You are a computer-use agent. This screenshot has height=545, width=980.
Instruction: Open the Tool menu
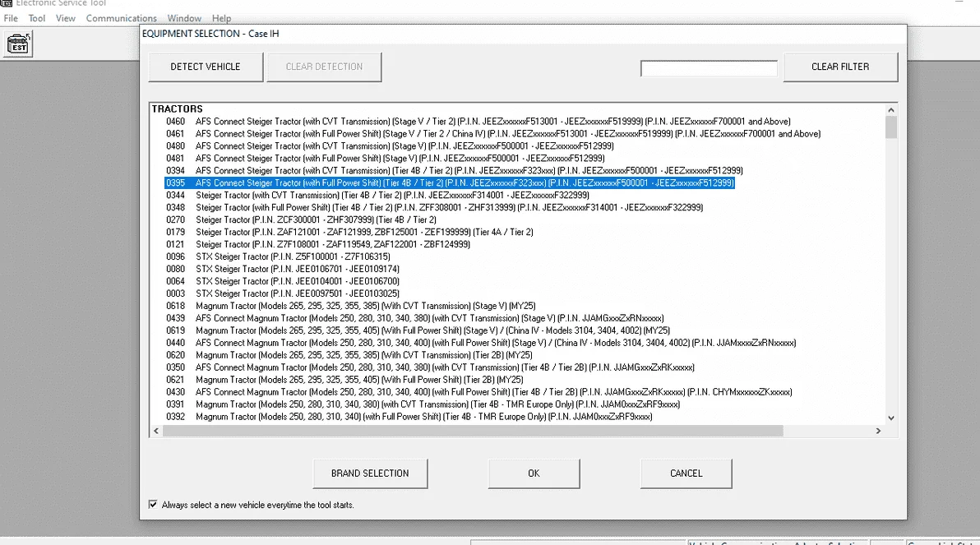[x=36, y=18]
